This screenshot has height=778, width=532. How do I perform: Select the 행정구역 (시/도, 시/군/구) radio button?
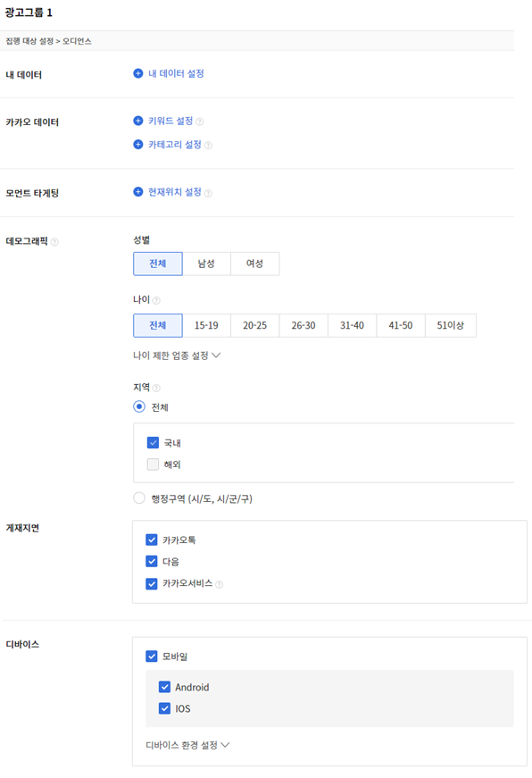point(139,498)
